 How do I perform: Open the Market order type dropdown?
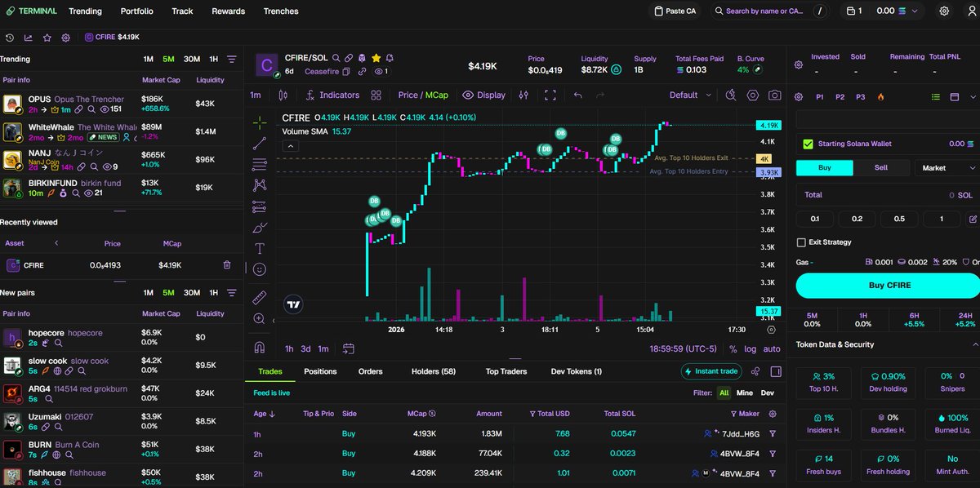[x=947, y=167]
